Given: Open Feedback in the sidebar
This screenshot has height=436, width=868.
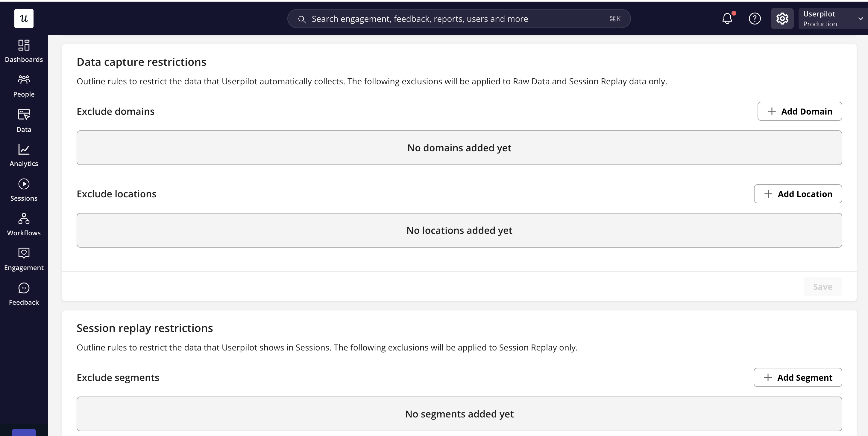Looking at the screenshot, I should 24,294.
